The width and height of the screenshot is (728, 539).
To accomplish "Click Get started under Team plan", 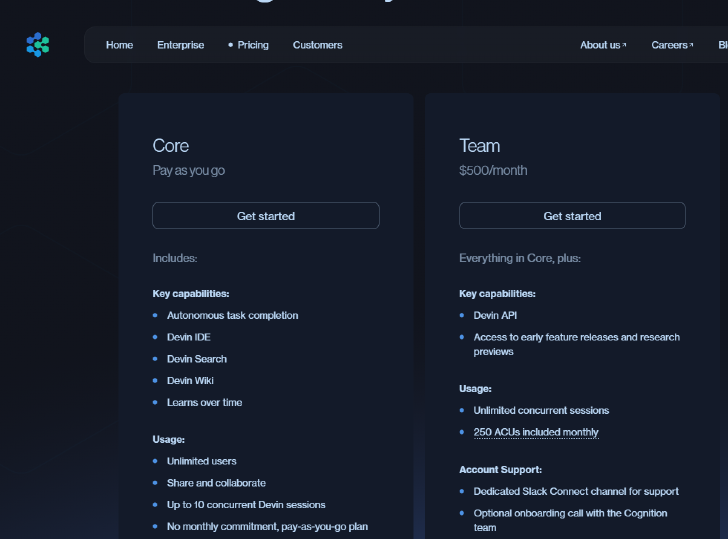I will [572, 216].
